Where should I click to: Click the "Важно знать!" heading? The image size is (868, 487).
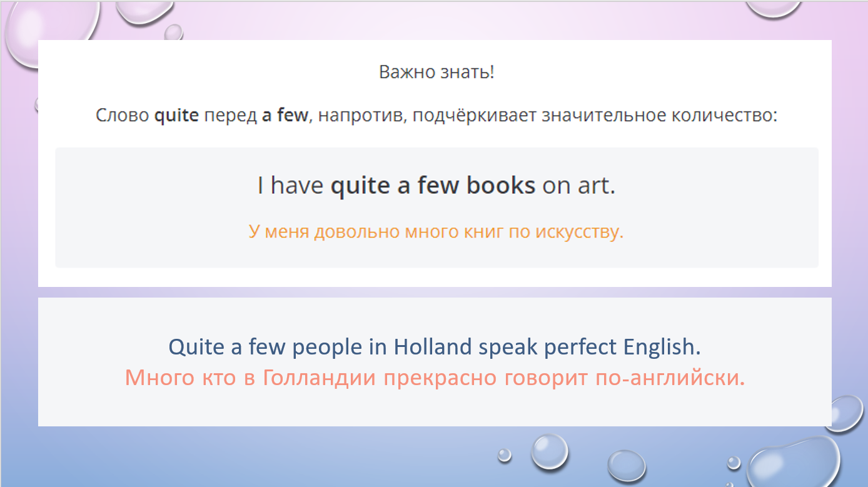click(x=436, y=73)
